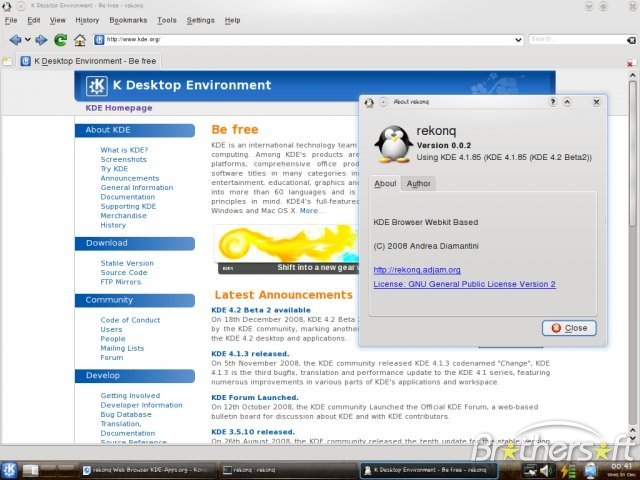Click inside the URL address field
This screenshot has width=640, height=480.
(x=300, y=40)
